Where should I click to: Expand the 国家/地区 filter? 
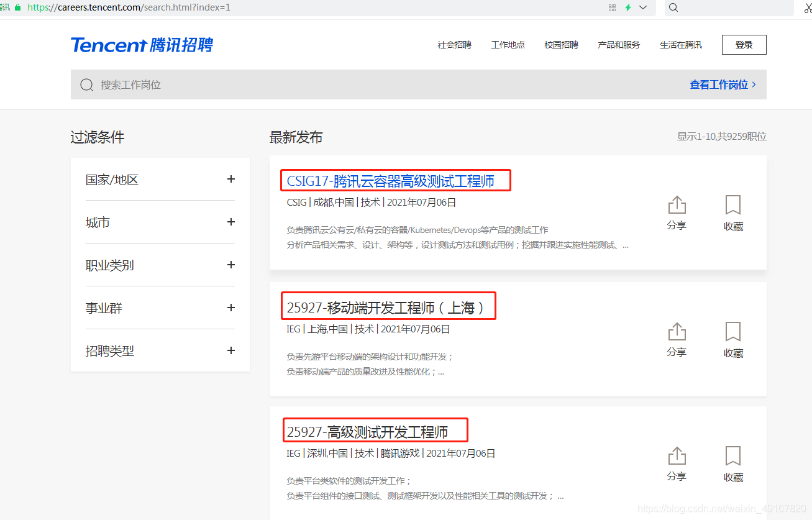click(x=231, y=179)
